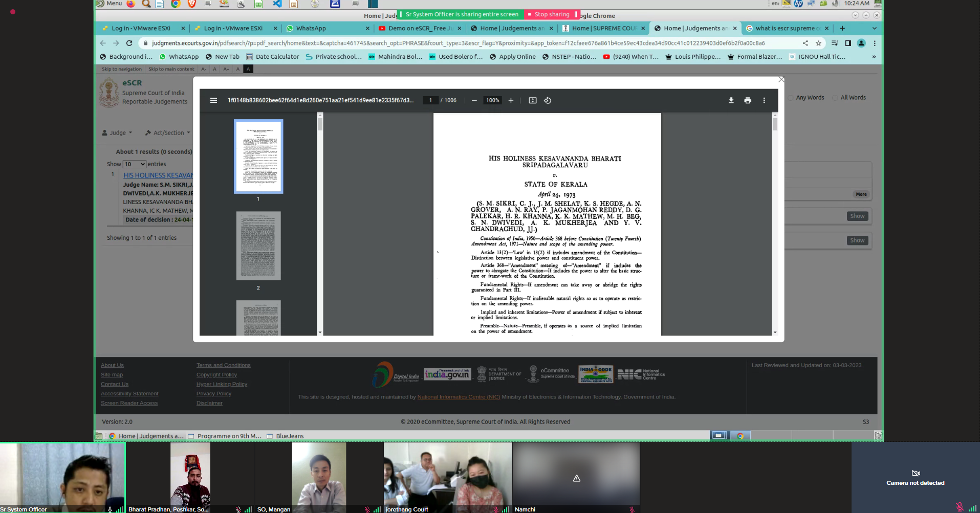Bookmark this page with the star
Image resolution: width=980 pixels, height=513 pixels.
[818, 43]
